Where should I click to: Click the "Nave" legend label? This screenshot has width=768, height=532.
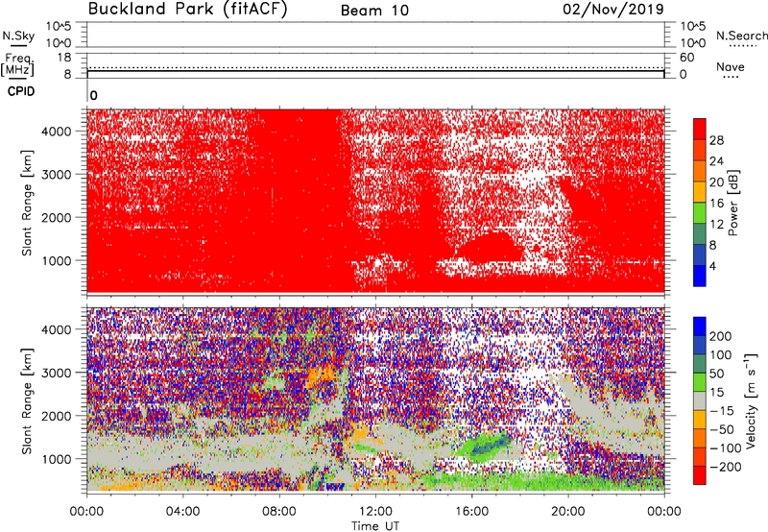(731, 66)
